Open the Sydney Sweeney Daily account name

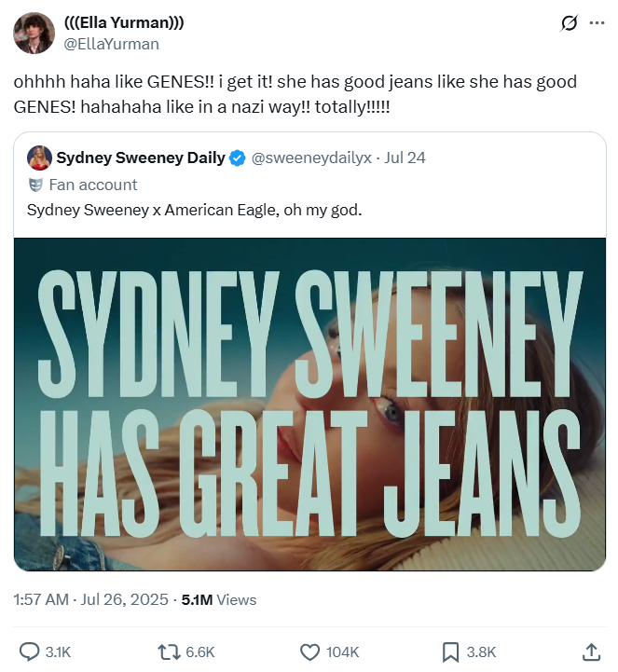pos(140,158)
